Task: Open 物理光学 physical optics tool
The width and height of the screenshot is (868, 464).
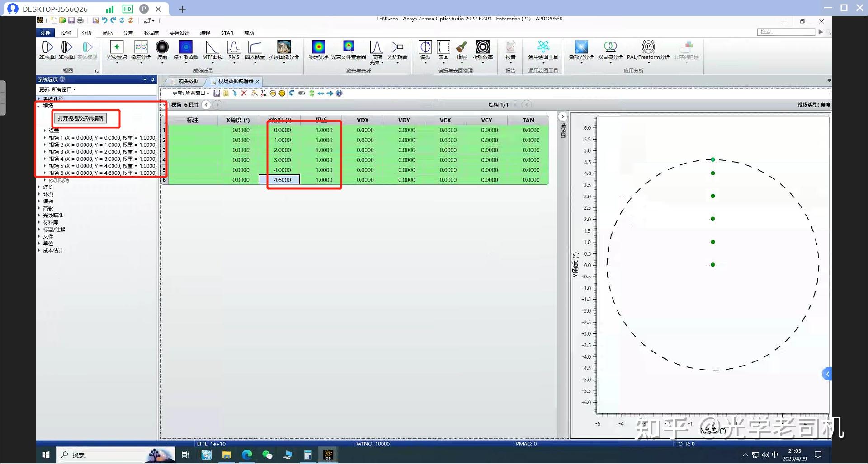Action: point(319,50)
